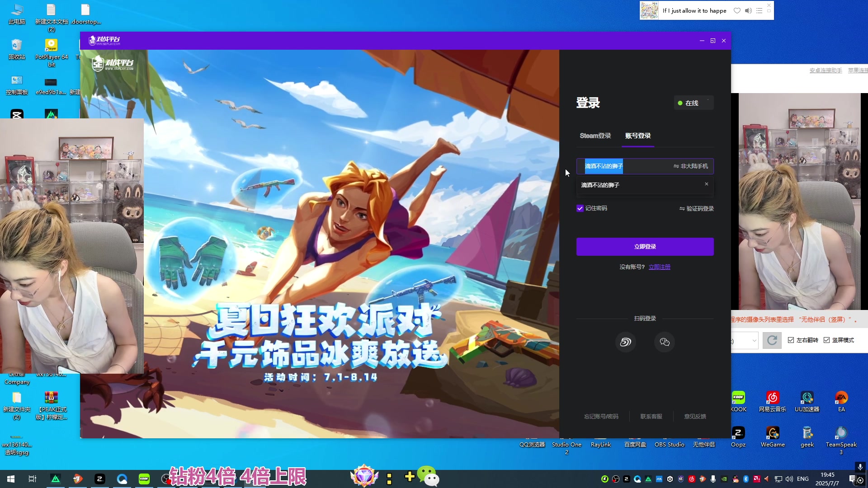868x488 pixels.
Task: Open the 控制面板 desktop icon
Action: tap(17, 84)
